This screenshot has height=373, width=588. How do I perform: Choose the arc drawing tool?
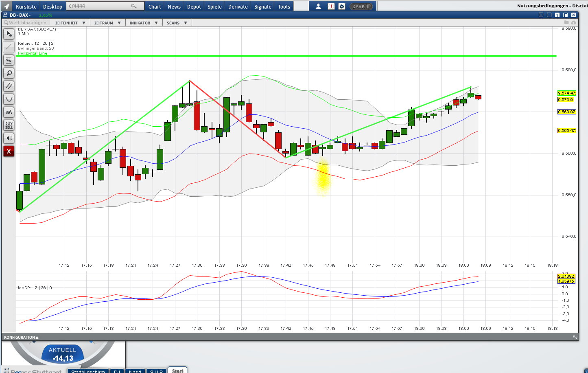9,99
